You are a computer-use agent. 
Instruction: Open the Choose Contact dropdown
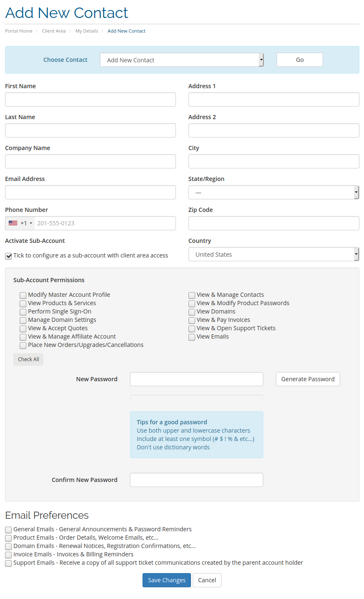182,60
